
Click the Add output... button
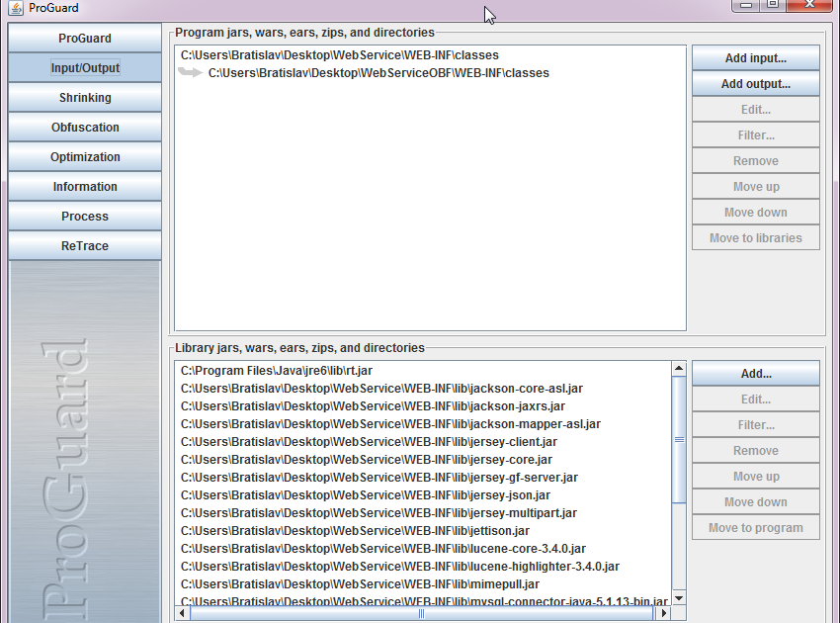(x=755, y=84)
